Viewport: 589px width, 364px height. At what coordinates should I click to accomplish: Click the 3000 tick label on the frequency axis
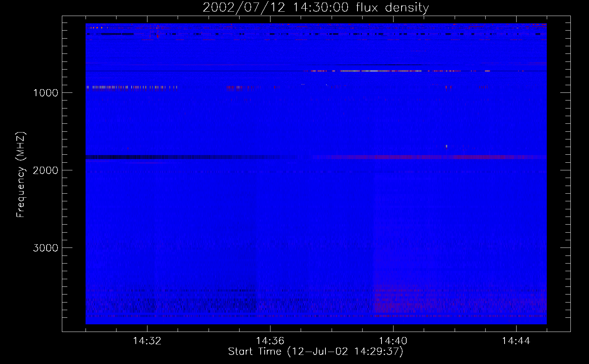[46, 248]
